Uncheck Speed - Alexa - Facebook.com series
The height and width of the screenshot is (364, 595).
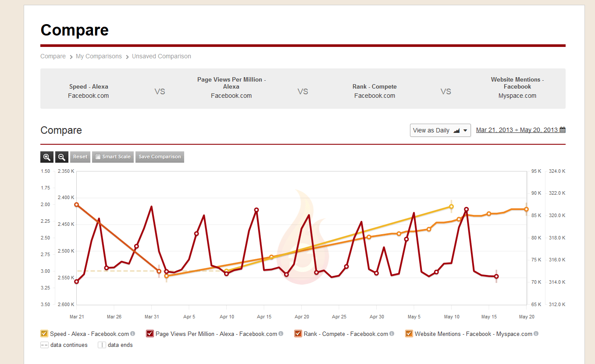[x=44, y=334]
